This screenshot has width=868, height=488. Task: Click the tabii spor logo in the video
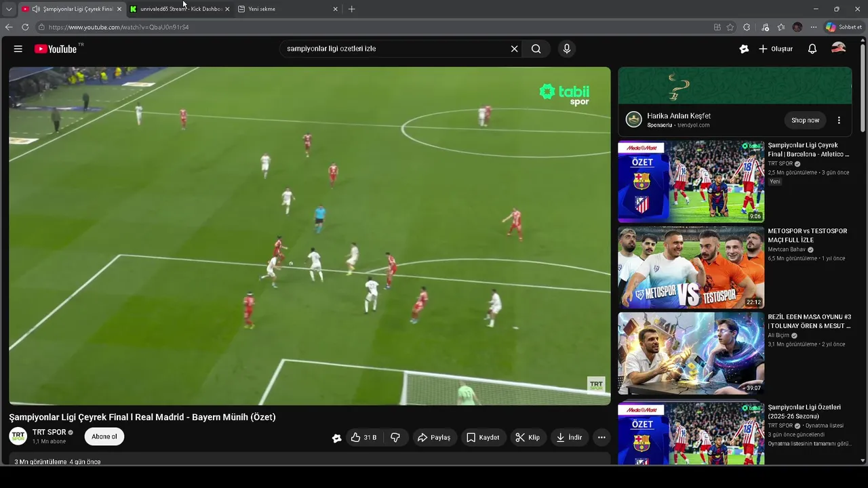(564, 94)
